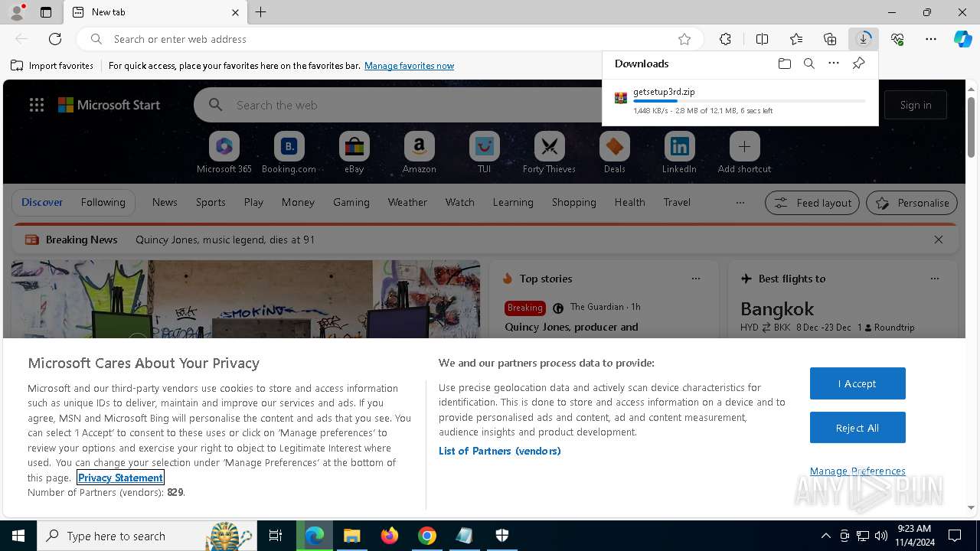Open the Sports category

211,202
